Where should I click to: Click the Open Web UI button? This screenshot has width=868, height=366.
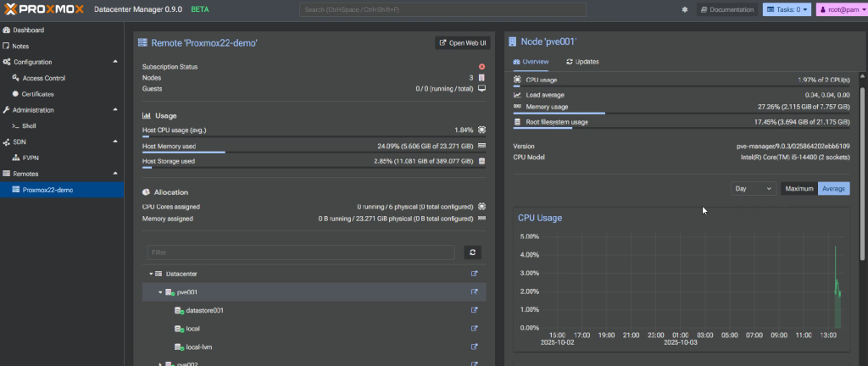coord(463,42)
